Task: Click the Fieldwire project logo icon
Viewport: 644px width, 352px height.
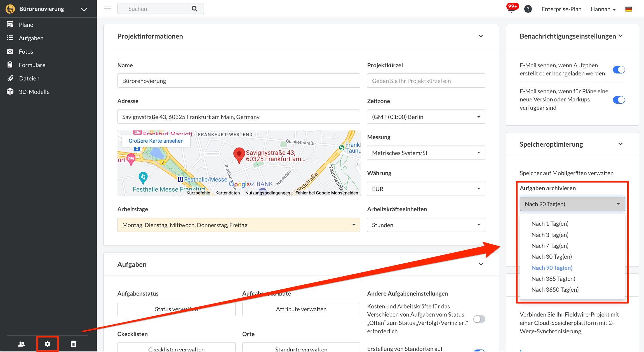Action: [x=10, y=9]
